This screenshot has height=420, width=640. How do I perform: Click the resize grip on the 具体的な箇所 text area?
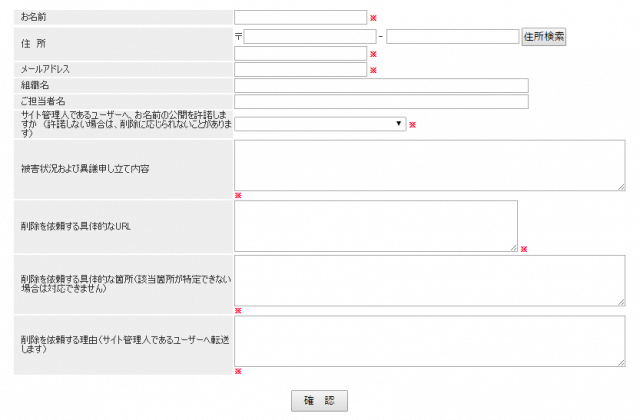pyautogui.click(x=620, y=301)
